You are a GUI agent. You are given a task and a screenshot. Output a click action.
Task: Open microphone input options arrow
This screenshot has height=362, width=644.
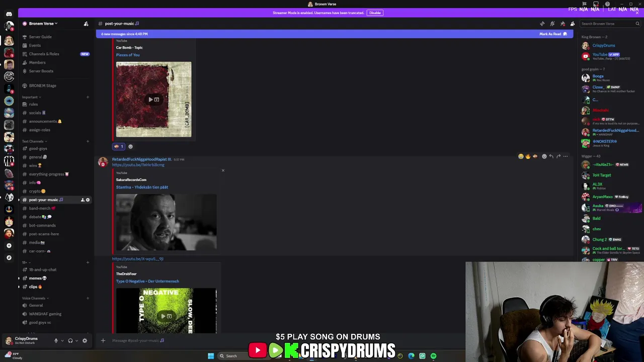click(x=62, y=340)
